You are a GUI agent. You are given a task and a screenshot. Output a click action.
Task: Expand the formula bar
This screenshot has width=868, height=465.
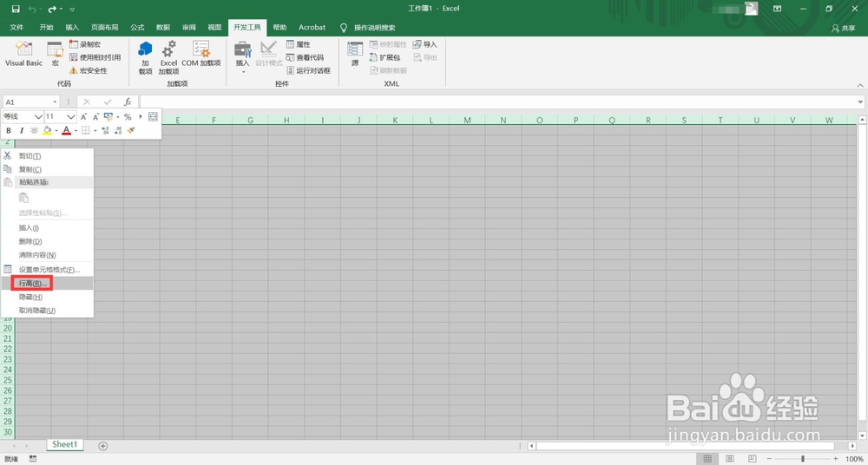[860, 102]
